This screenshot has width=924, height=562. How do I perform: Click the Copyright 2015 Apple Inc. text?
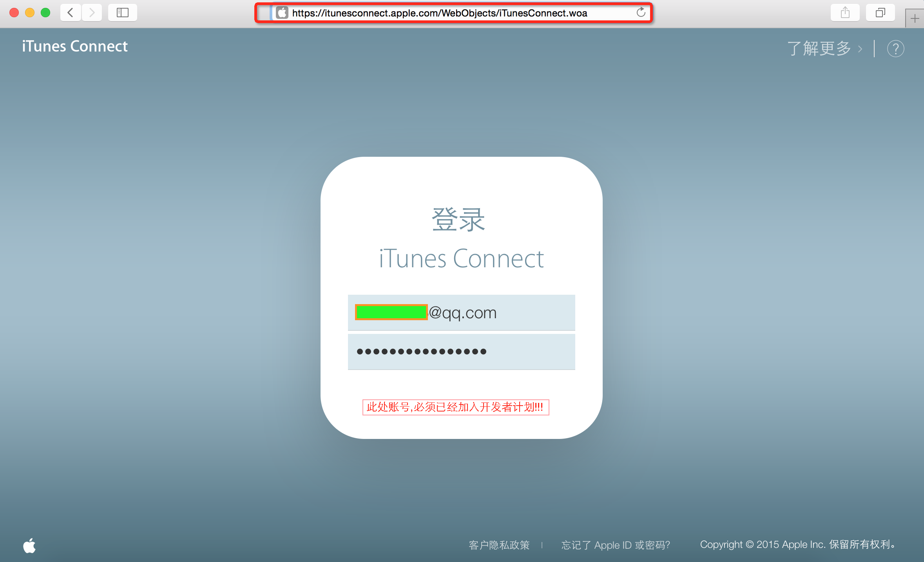click(797, 544)
